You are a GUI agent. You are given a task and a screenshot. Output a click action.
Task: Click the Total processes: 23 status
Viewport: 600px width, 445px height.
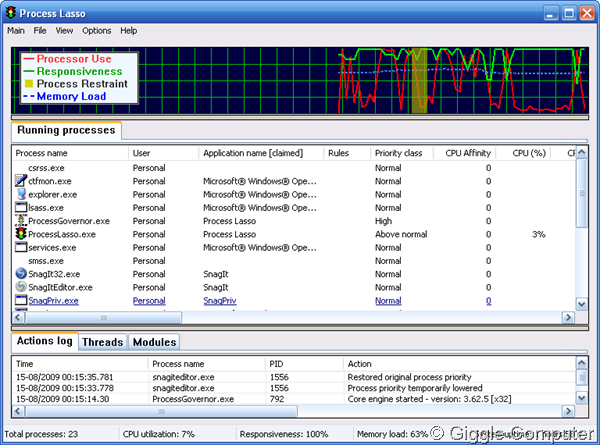click(x=41, y=434)
